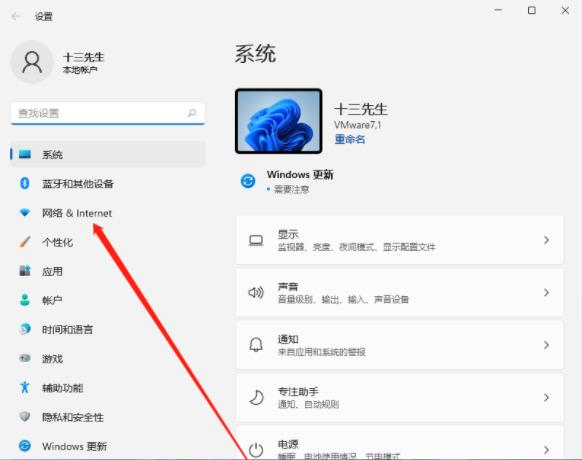Open the 显示 settings card
Image resolution: width=582 pixels, height=460 pixels.
coord(400,240)
